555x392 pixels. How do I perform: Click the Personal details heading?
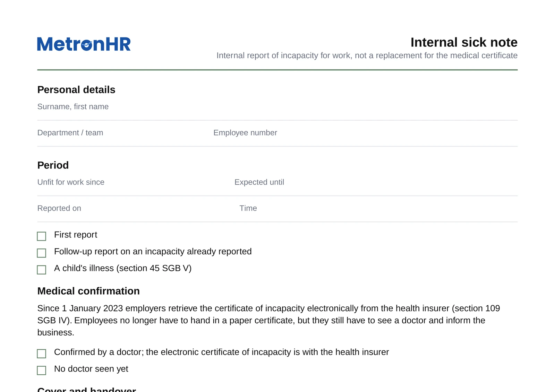pos(76,90)
